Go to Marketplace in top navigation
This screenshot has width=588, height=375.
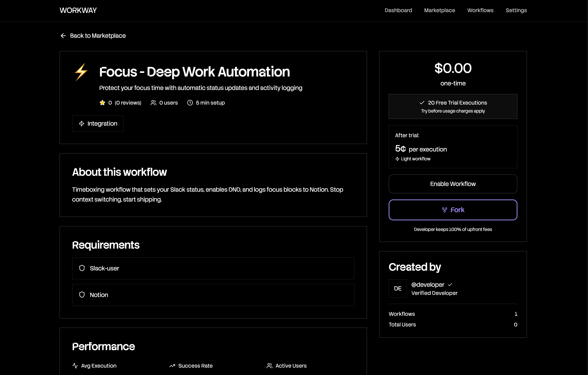click(439, 10)
